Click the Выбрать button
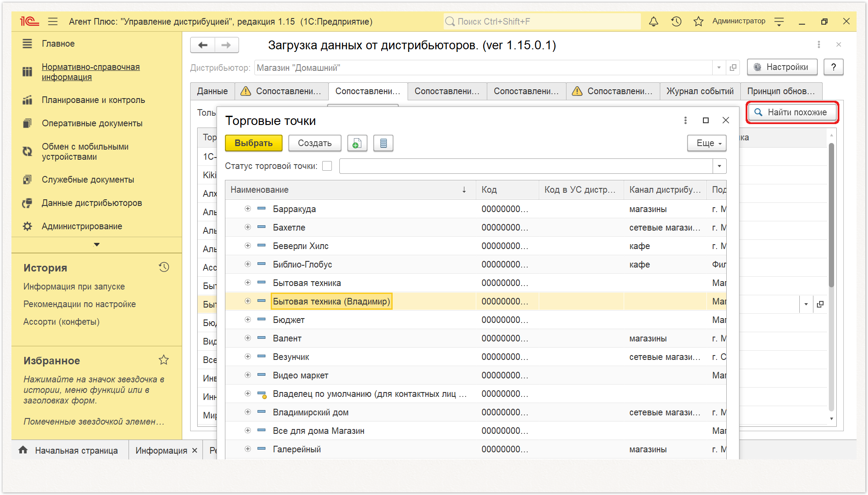This screenshot has height=495, width=868. (x=254, y=143)
